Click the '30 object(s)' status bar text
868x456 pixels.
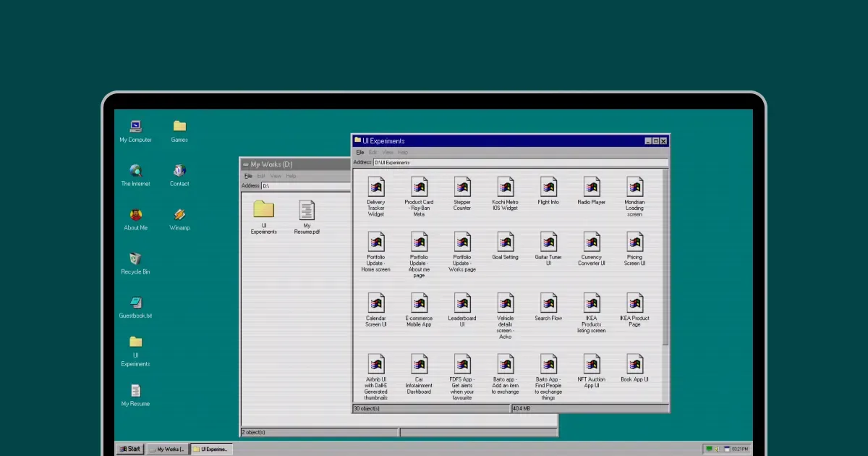pyautogui.click(x=367, y=409)
